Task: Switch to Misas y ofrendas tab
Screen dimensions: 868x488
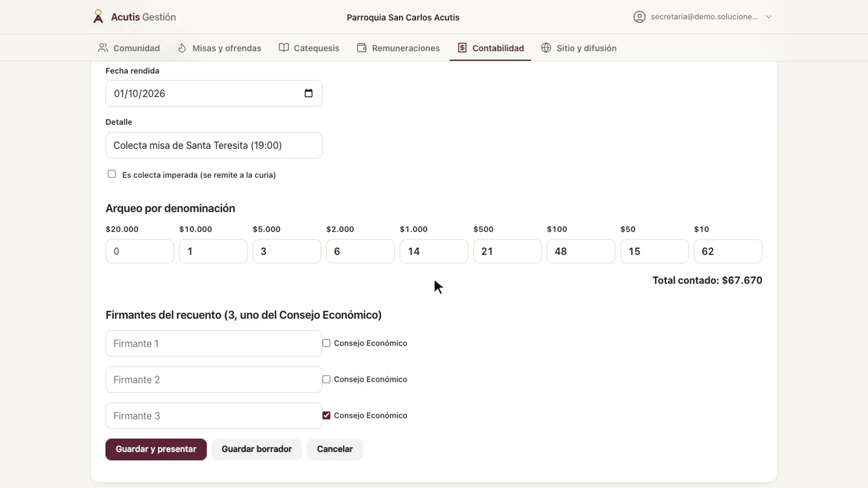Action: 220,48
